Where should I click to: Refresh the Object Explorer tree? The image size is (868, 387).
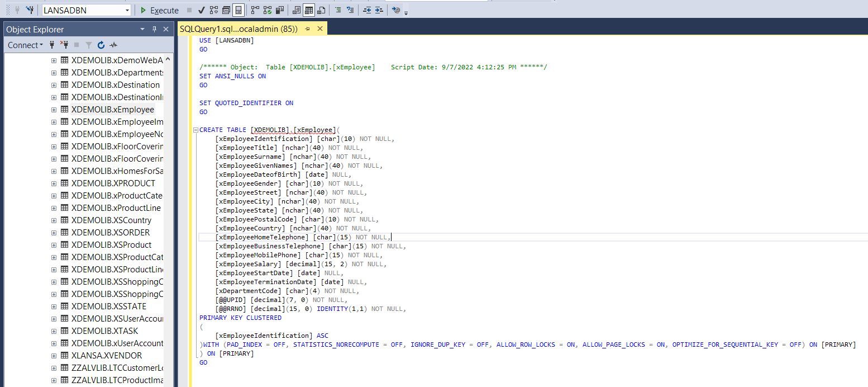click(101, 45)
